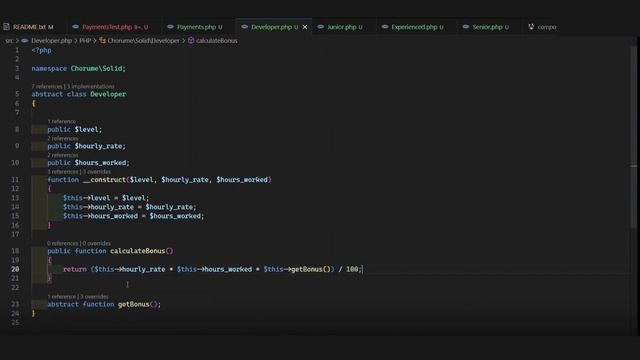Switch to the PaymentsTest.php tab
This screenshot has width=640, height=360.
115,27
